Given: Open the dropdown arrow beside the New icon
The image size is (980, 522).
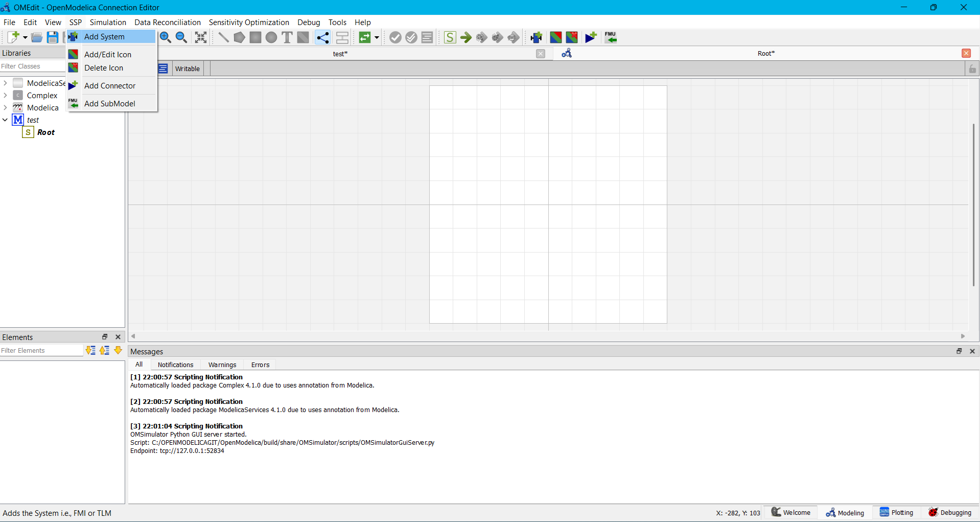Looking at the screenshot, I should (x=25, y=37).
